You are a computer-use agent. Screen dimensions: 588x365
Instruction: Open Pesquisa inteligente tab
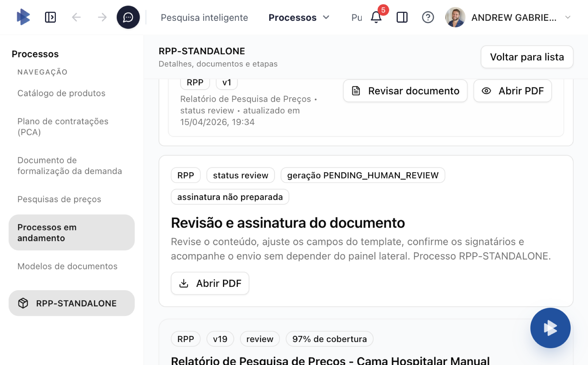[204, 17]
